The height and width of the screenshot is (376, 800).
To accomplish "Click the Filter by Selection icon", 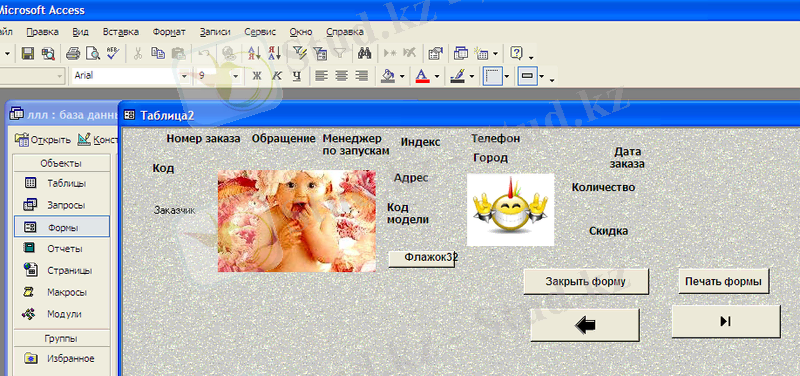I will click(300, 53).
